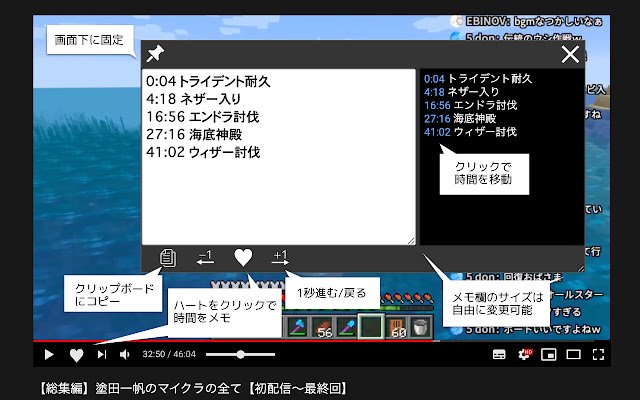
Task: Toggle subtitles/captions button
Action: tap(499, 354)
